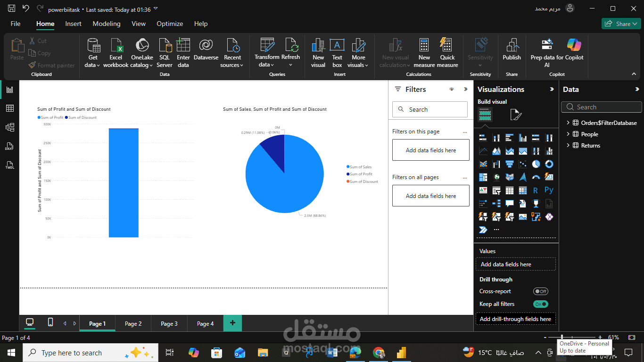Screen dimensions: 644x362
Task: Select the Pie chart visual
Action: [536, 164]
